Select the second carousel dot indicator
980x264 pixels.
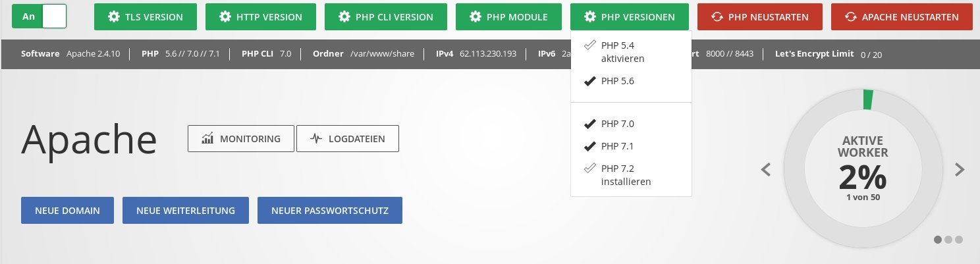948,240
